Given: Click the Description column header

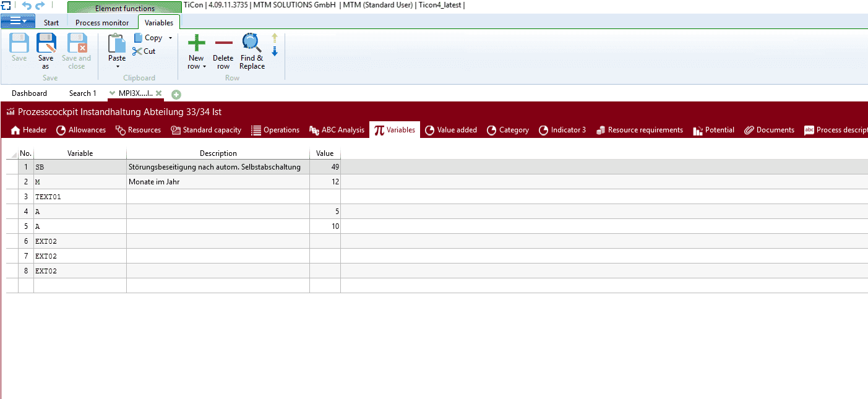Looking at the screenshot, I should tap(218, 153).
